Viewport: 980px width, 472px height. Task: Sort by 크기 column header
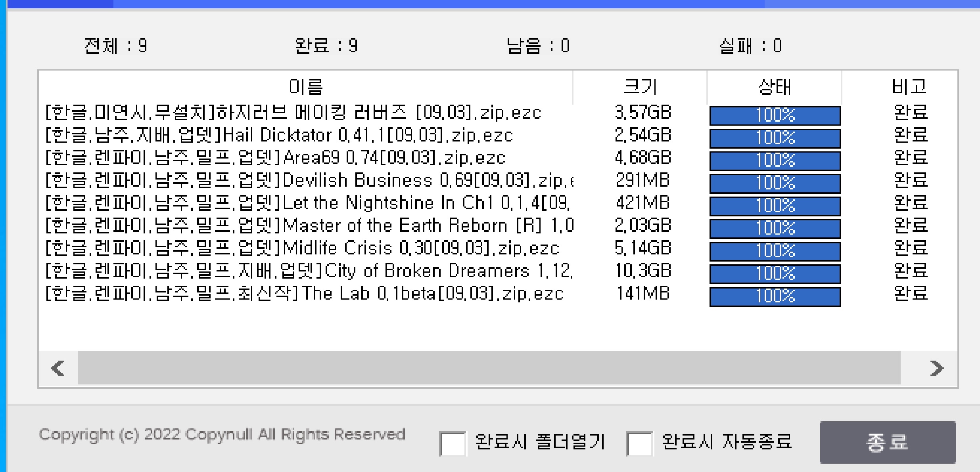coord(640,87)
